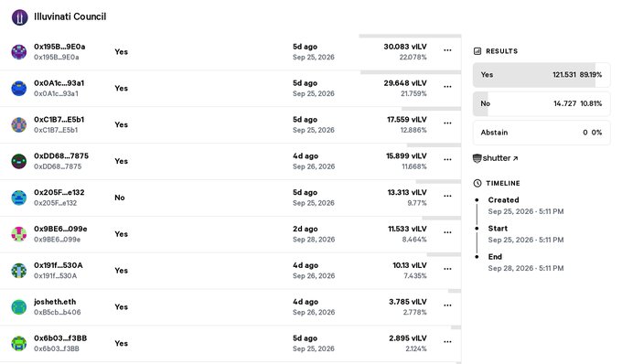Viewport: 622px width, 364px height.
Task: Click the avatar of voter 0x0A1c...93a1
Action: (19, 89)
